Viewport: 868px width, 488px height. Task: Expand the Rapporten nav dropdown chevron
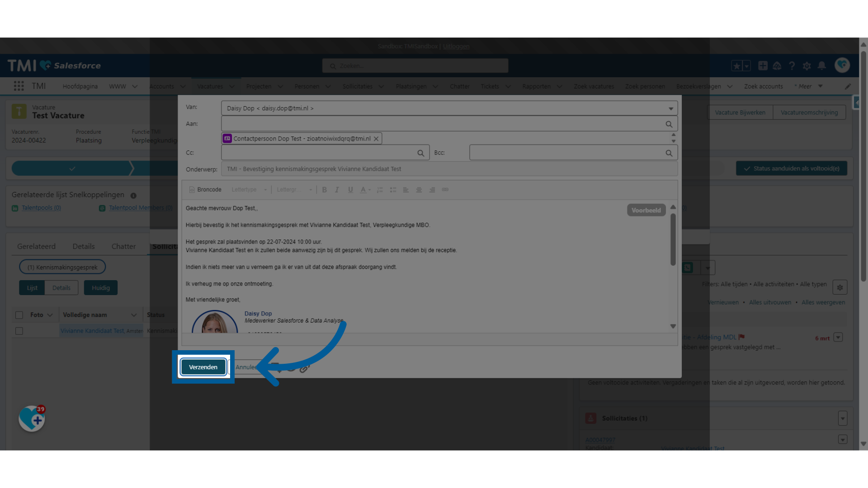pos(559,86)
